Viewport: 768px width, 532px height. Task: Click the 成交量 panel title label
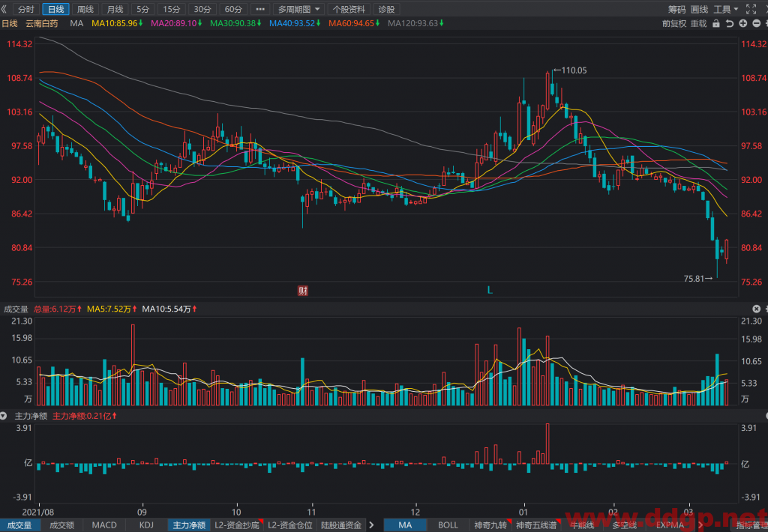point(16,309)
